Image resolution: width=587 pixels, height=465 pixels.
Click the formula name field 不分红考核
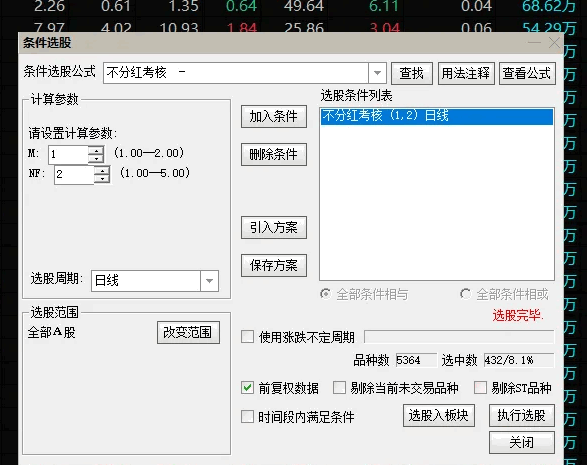(236, 73)
